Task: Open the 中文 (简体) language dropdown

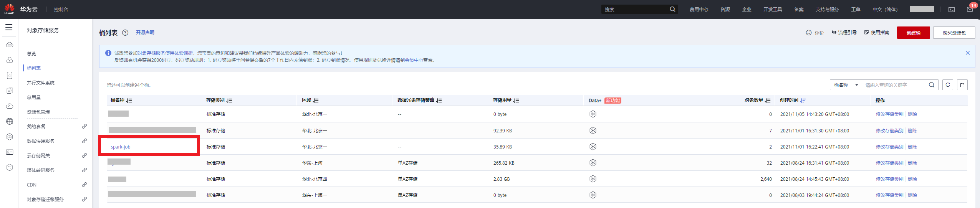Action: tap(885, 10)
